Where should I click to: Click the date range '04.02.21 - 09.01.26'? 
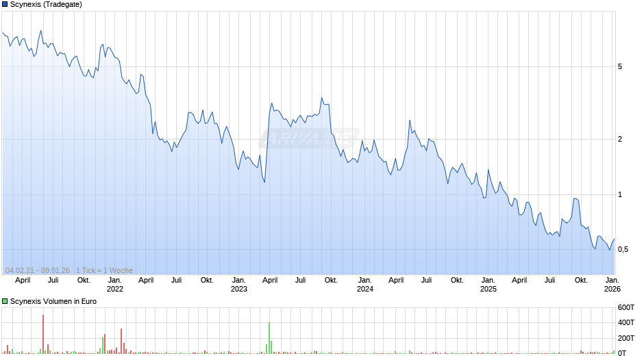point(38,270)
